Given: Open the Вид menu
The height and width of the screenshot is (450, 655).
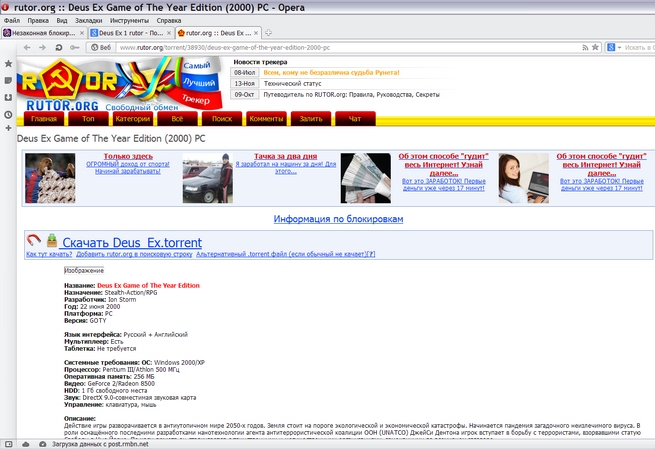Looking at the screenshot, I should 62,20.
